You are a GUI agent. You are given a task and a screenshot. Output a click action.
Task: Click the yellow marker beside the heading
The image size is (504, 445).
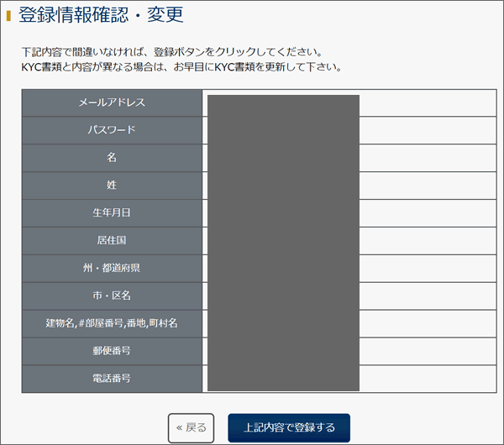(x=8, y=16)
